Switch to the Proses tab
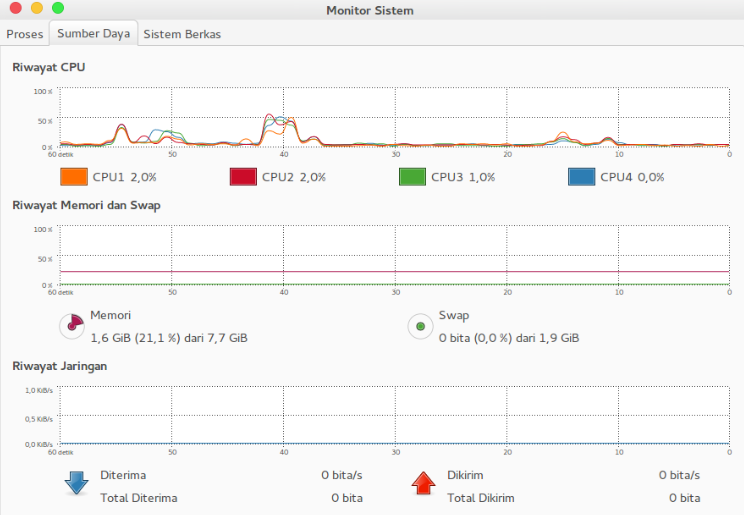The height and width of the screenshot is (515, 744). (25, 34)
